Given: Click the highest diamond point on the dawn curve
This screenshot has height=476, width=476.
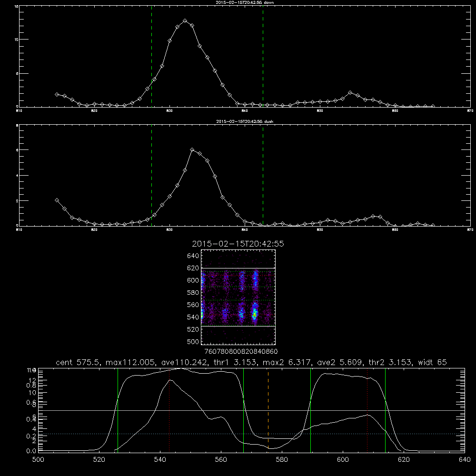Looking at the screenshot, I should pyautogui.click(x=185, y=20).
